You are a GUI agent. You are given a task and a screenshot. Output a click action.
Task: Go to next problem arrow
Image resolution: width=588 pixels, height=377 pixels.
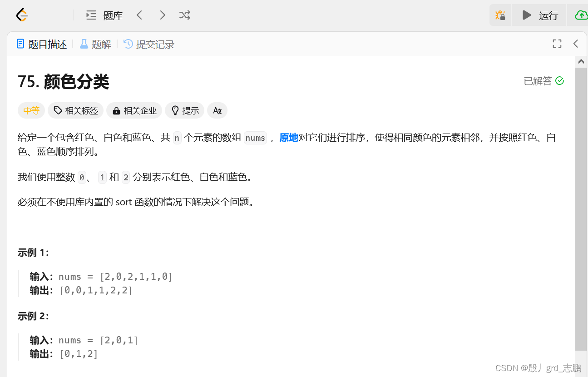162,15
